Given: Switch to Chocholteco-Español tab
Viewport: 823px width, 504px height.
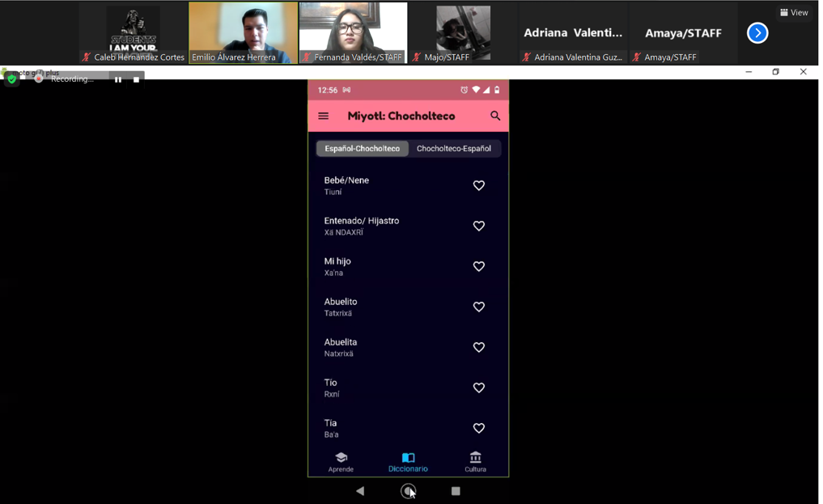Looking at the screenshot, I should coord(454,149).
